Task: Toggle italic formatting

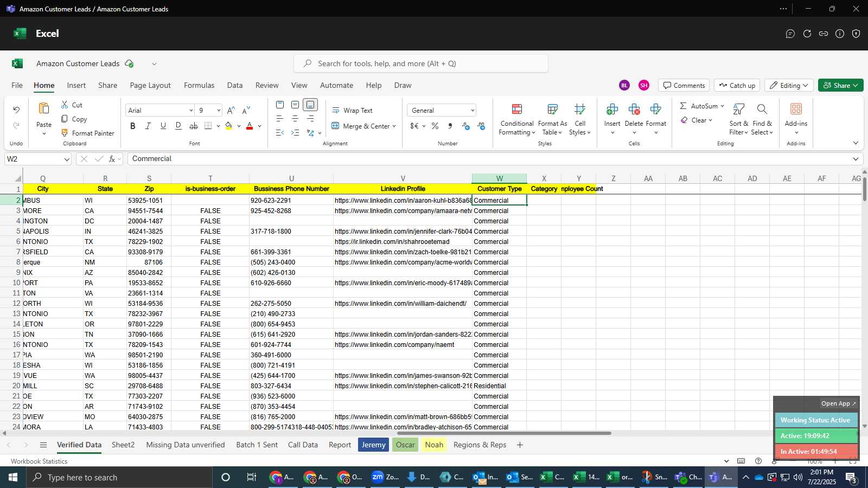Action: [148, 126]
